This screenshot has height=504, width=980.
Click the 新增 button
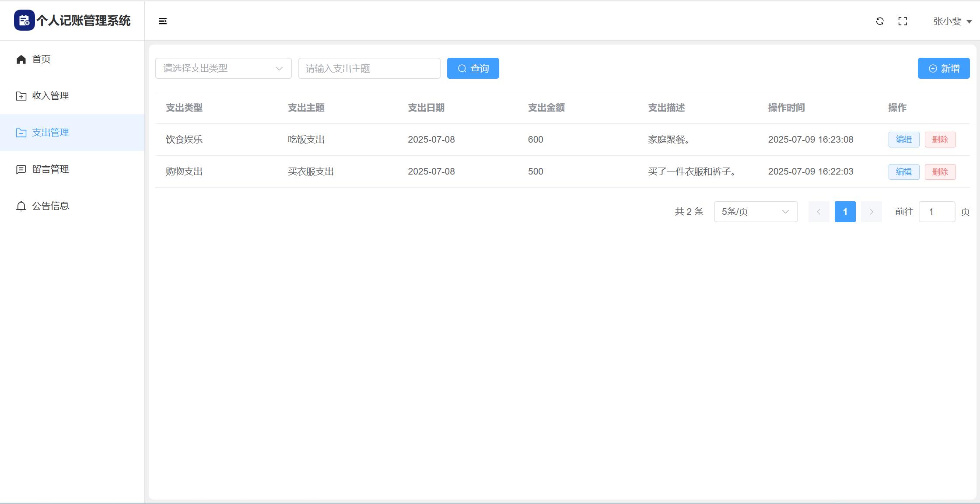[943, 68]
